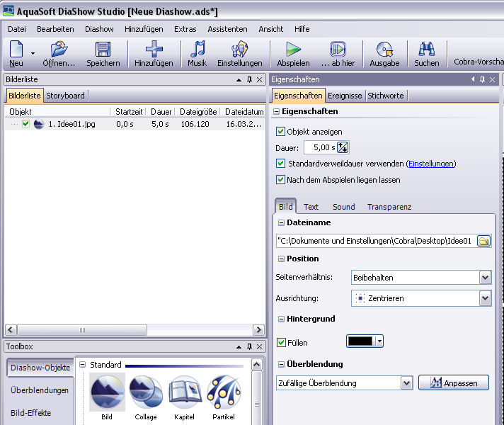Toggle Nach dem Abspielen liegen lassen
The width and height of the screenshot is (504, 425).
[x=281, y=180]
